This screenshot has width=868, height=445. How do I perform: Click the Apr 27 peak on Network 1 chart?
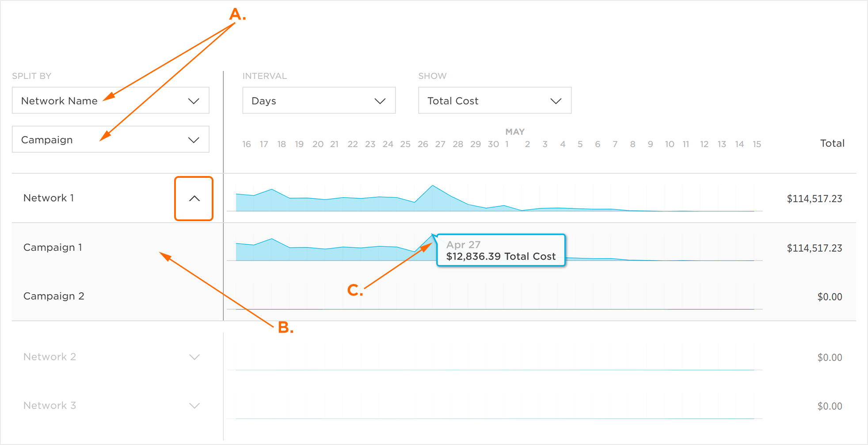coord(433,186)
